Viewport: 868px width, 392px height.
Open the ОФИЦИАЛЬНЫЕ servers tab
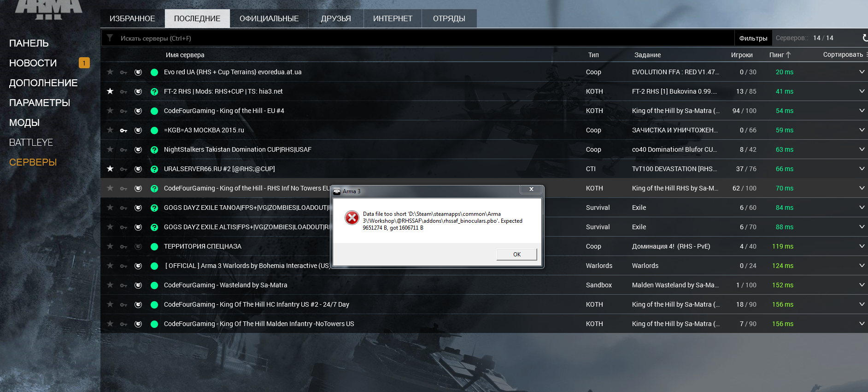[x=269, y=18]
